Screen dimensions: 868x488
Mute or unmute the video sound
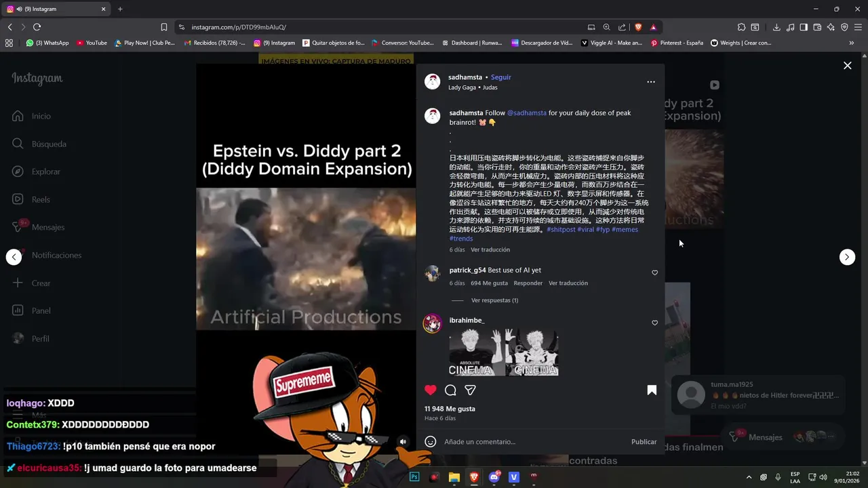tap(403, 442)
